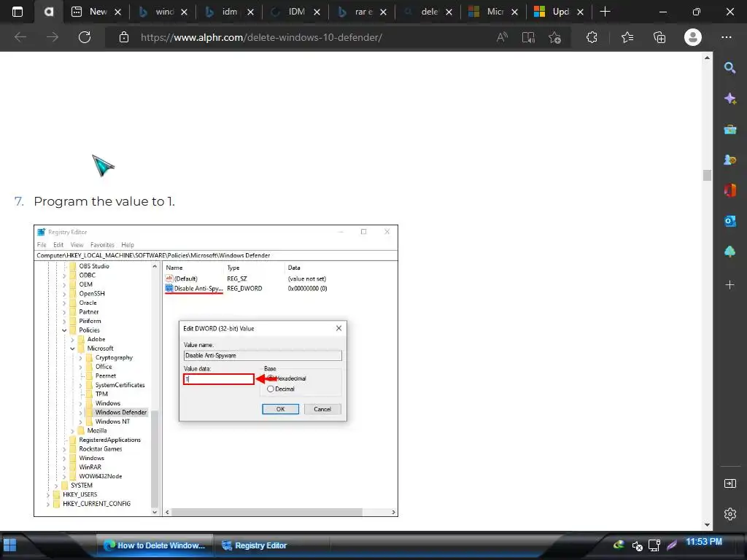Open the feather pen tray icon

[672, 545]
